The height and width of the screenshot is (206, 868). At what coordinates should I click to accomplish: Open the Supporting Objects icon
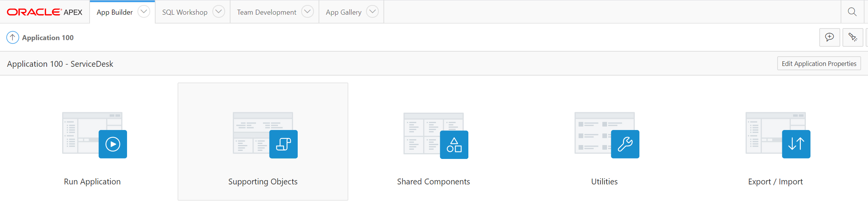tap(283, 144)
